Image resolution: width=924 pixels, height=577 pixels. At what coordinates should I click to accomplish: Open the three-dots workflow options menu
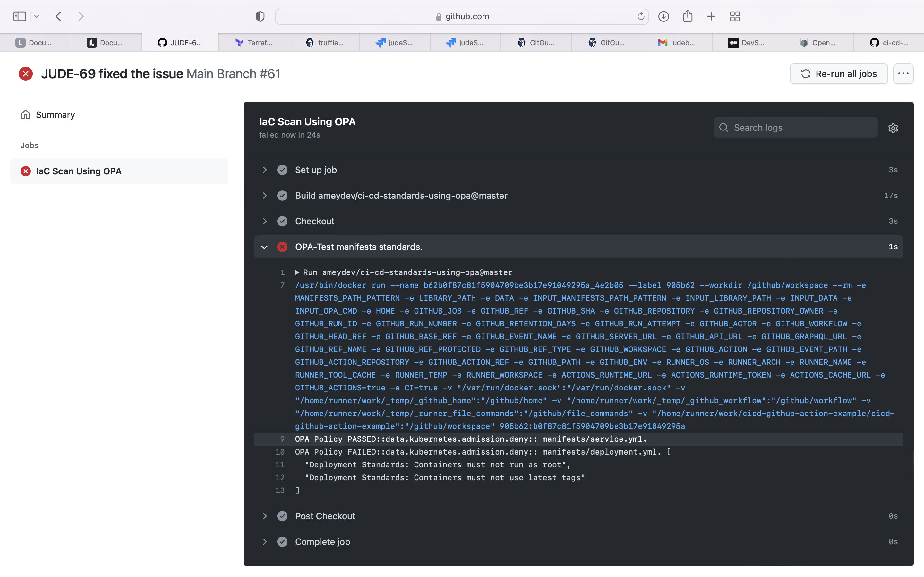pos(903,74)
